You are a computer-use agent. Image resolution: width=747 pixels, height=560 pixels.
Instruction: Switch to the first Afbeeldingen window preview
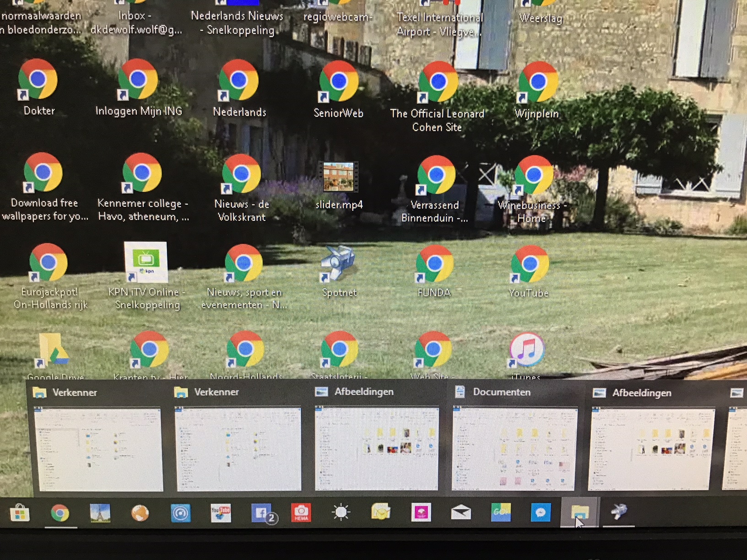[x=376, y=438]
